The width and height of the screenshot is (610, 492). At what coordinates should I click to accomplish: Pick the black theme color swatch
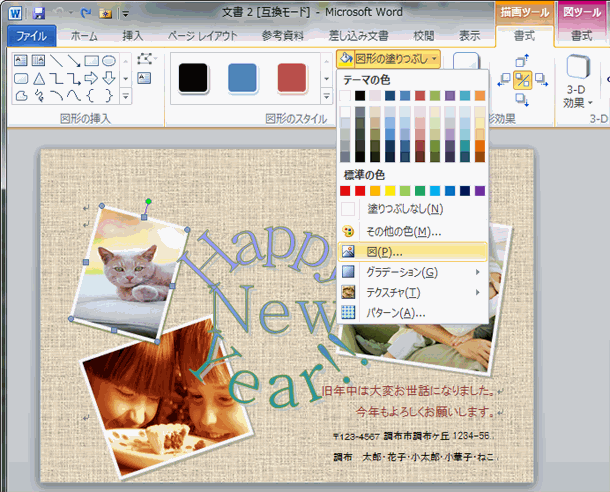(360, 96)
